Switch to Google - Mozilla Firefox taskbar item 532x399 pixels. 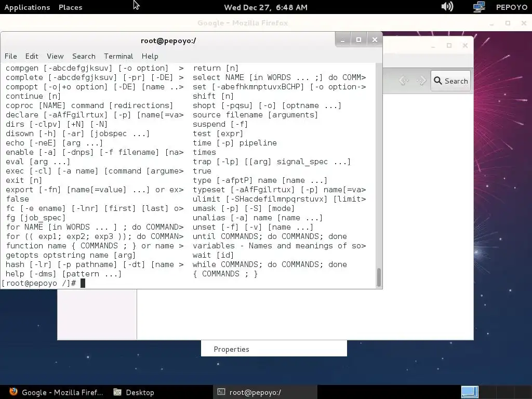[56, 392]
